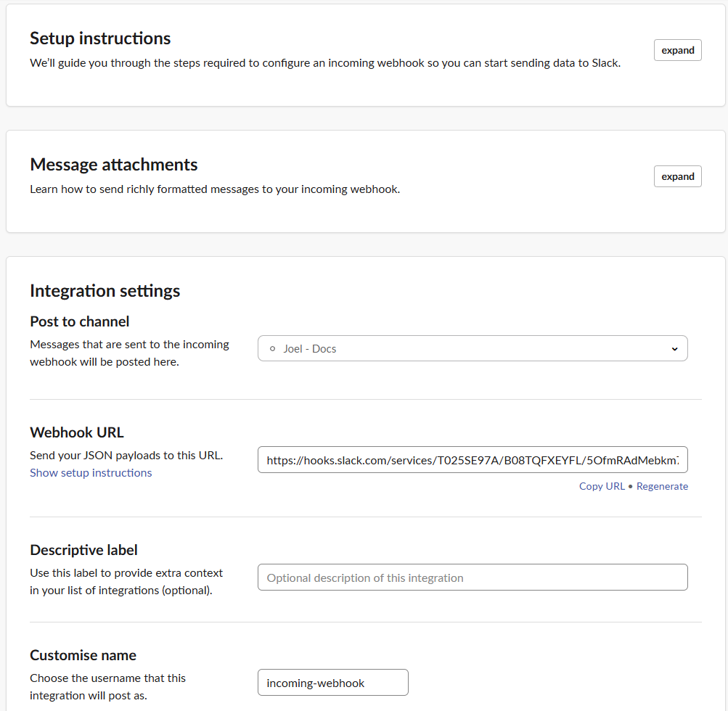Open the Post to channel dropdown

(x=472, y=348)
